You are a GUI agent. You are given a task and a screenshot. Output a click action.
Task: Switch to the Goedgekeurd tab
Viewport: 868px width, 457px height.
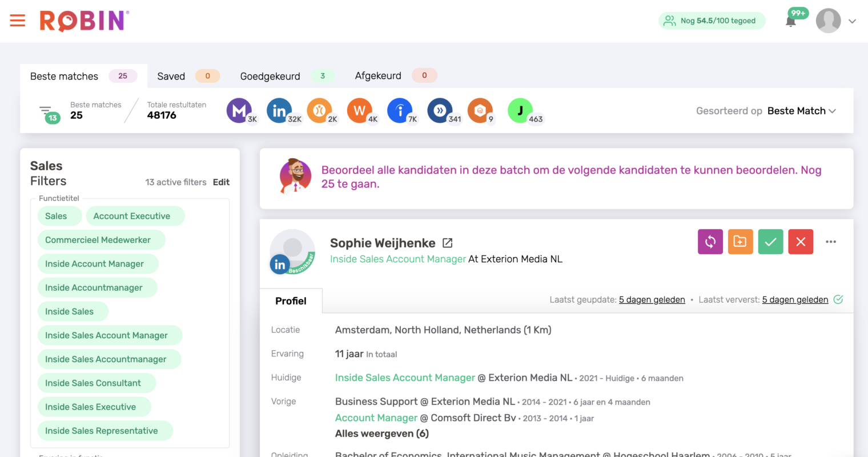pyautogui.click(x=270, y=76)
